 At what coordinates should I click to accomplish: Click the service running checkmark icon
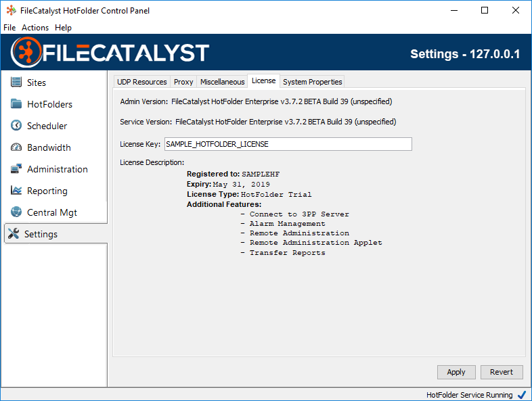521,395
